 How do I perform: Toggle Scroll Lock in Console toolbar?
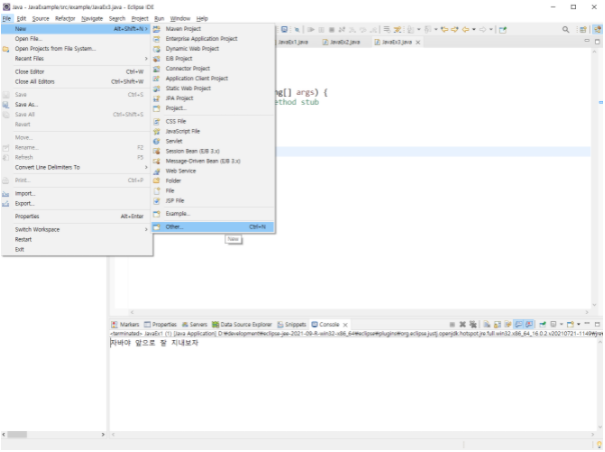pos(497,325)
